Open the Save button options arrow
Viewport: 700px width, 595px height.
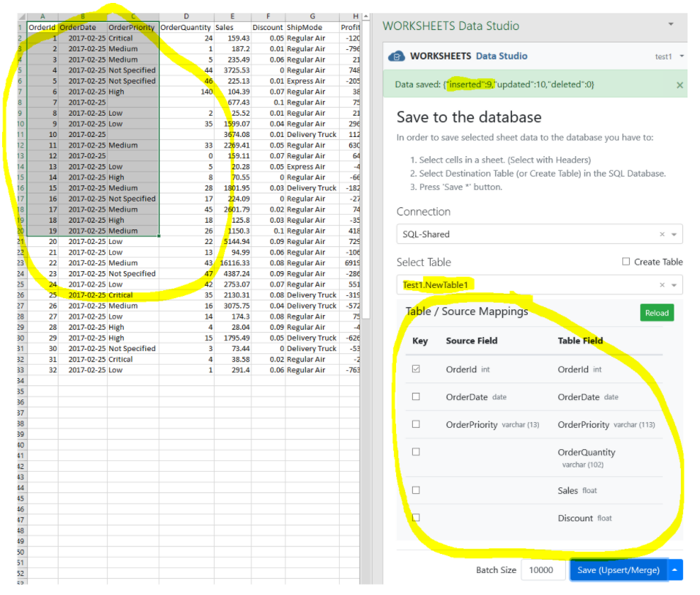point(675,570)
